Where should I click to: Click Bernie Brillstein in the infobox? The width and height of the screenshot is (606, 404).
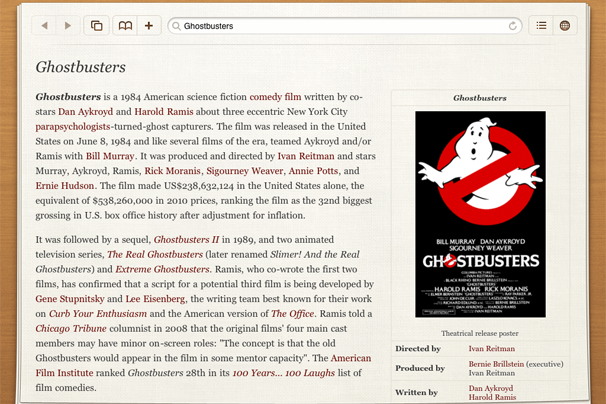(x=496, y=363)
